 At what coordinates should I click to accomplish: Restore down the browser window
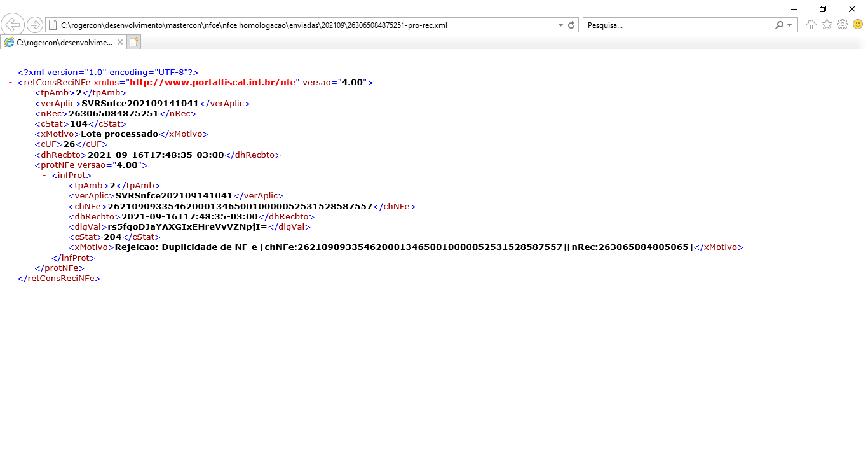(823, 8)
